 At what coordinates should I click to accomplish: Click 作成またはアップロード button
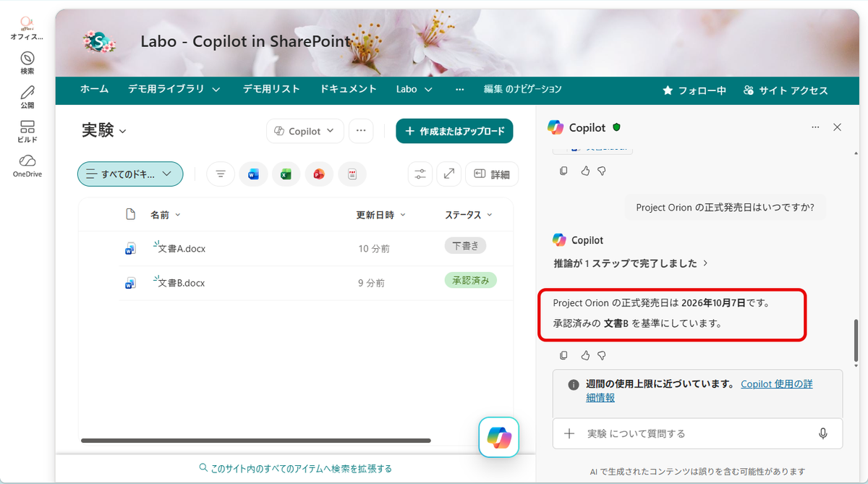coord(454,131)
